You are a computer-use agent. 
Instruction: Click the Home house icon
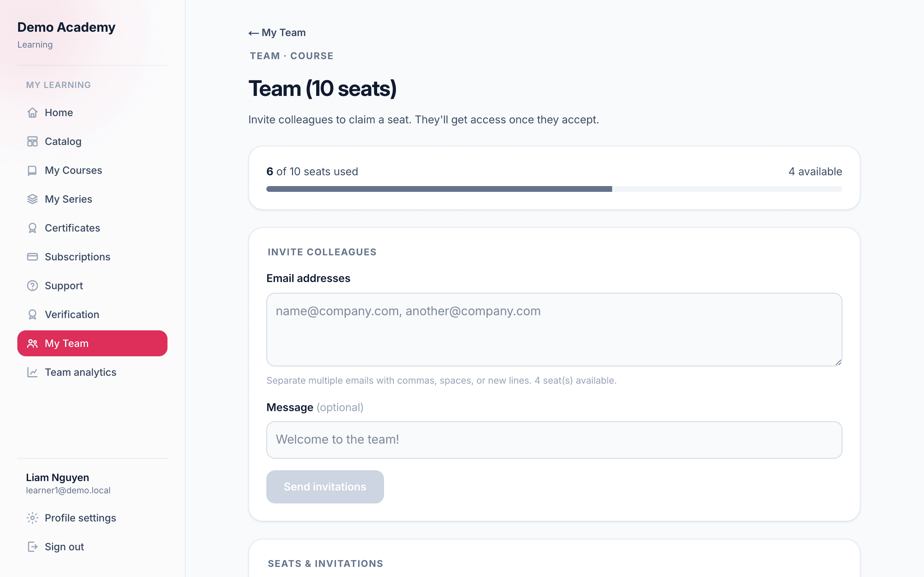click(x=32, y=113)
